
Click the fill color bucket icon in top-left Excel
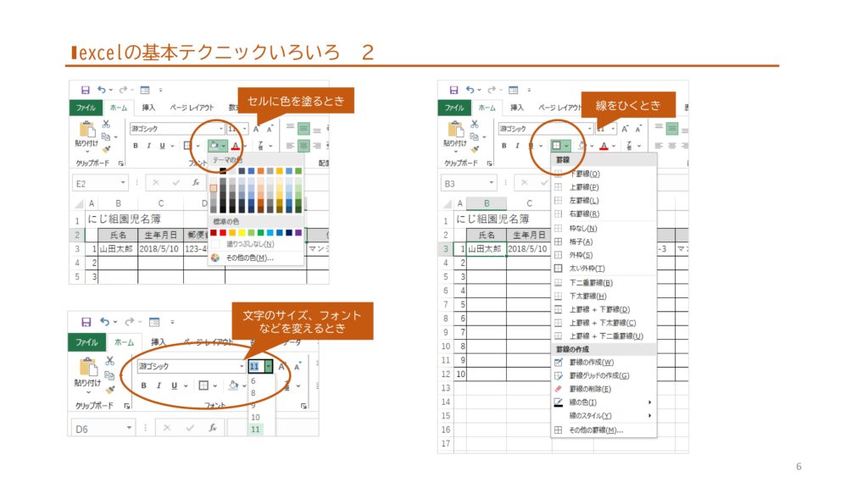coord(214,146)
